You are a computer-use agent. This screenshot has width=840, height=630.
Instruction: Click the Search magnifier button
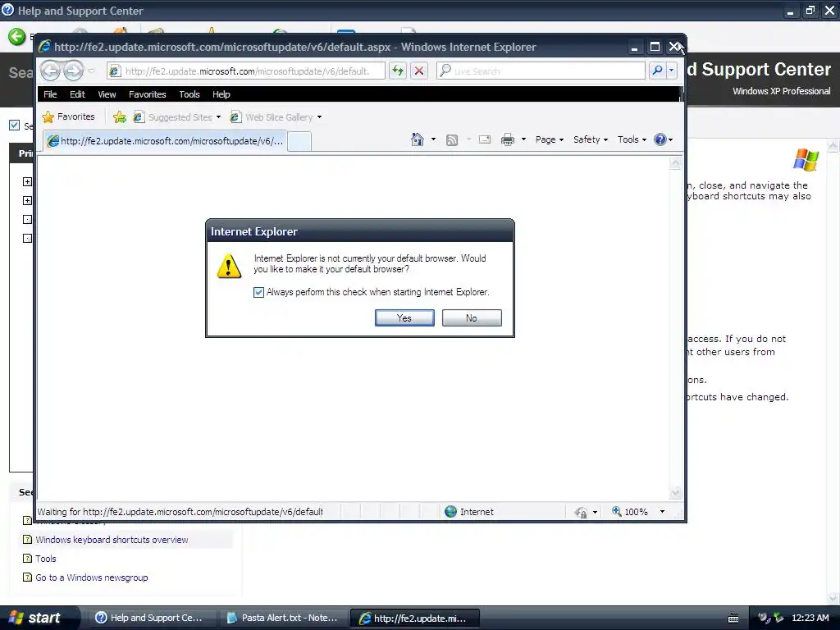pos(657,71)
